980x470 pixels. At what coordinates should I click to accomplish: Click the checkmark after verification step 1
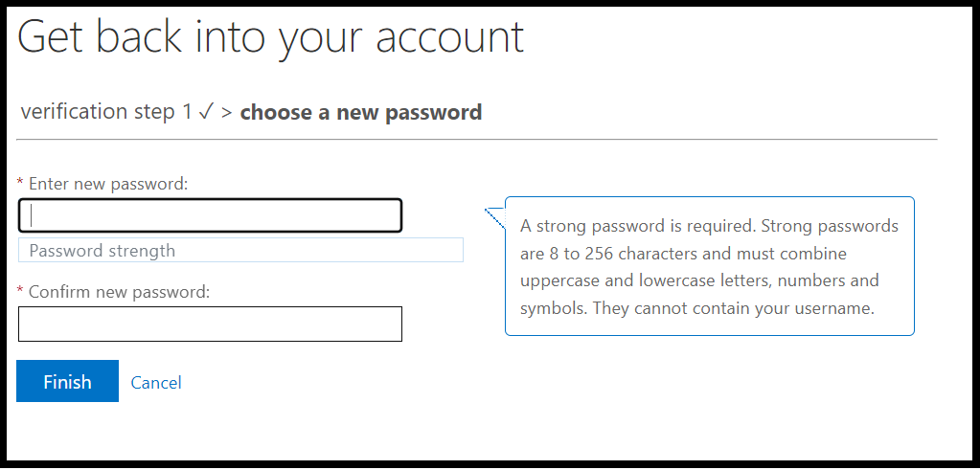coord(206,113)
